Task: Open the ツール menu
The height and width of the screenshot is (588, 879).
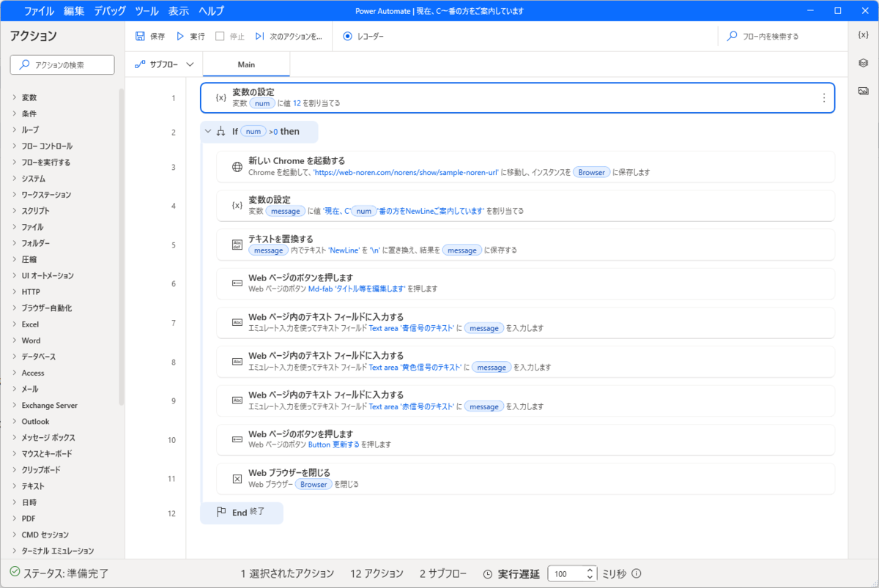Action: [146, 11]
